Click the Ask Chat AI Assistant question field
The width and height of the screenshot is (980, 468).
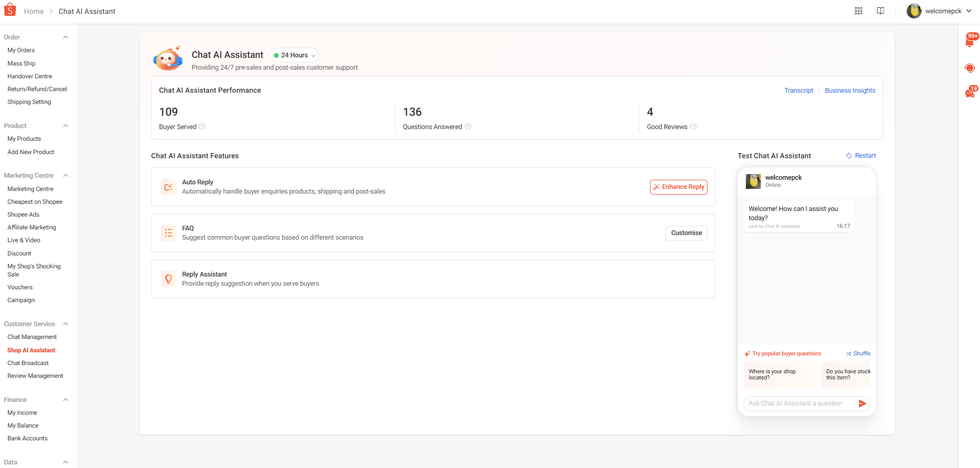[x=801, y=403]
